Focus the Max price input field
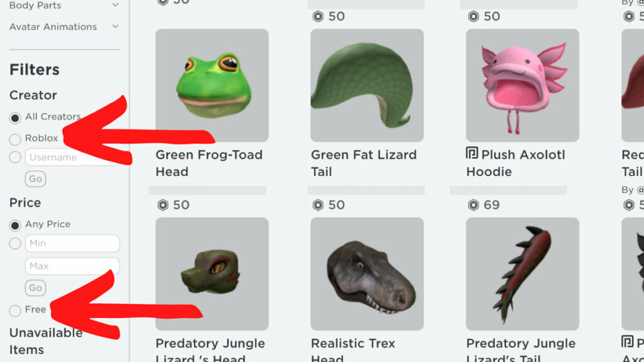 pyautogui.click(x=72, y=266)
